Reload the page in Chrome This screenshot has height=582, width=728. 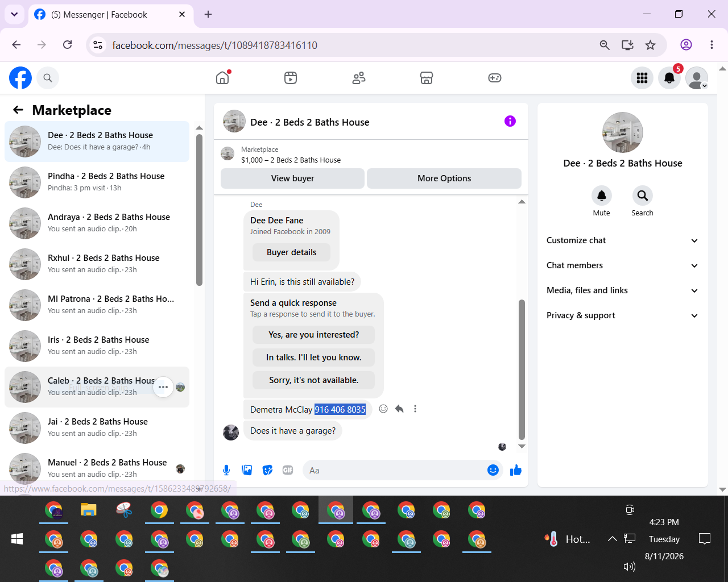67,45
